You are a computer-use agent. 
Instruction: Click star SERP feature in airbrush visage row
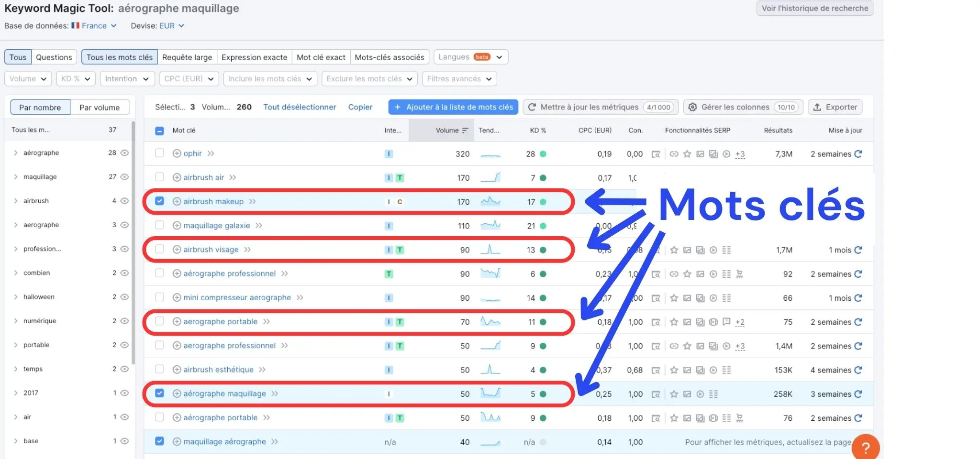[674, 250]
